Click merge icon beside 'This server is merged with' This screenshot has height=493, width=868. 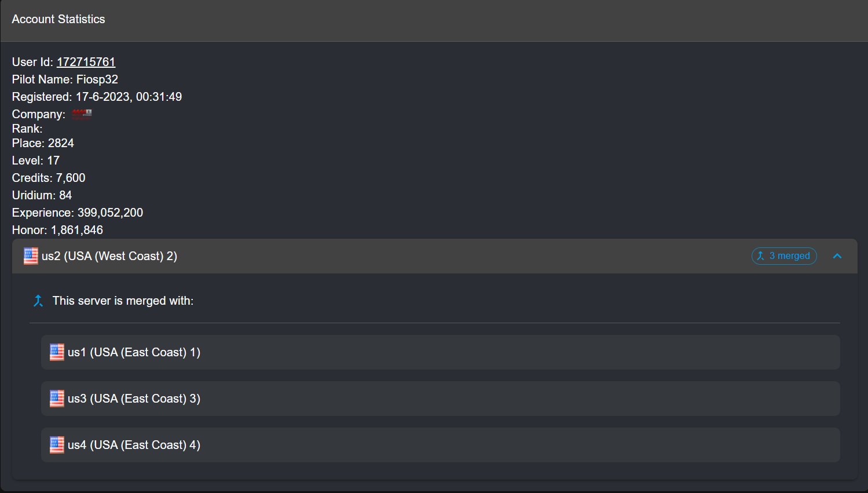(38, 301)
